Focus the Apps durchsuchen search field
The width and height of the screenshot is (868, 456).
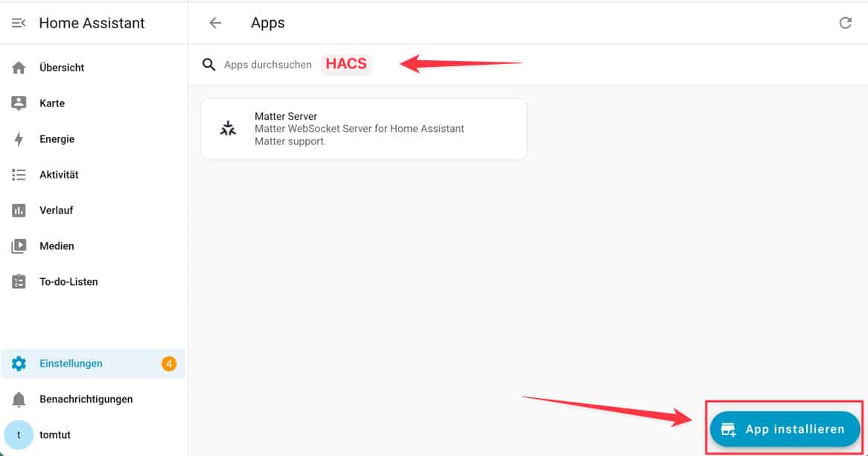[x=268, y=65]
